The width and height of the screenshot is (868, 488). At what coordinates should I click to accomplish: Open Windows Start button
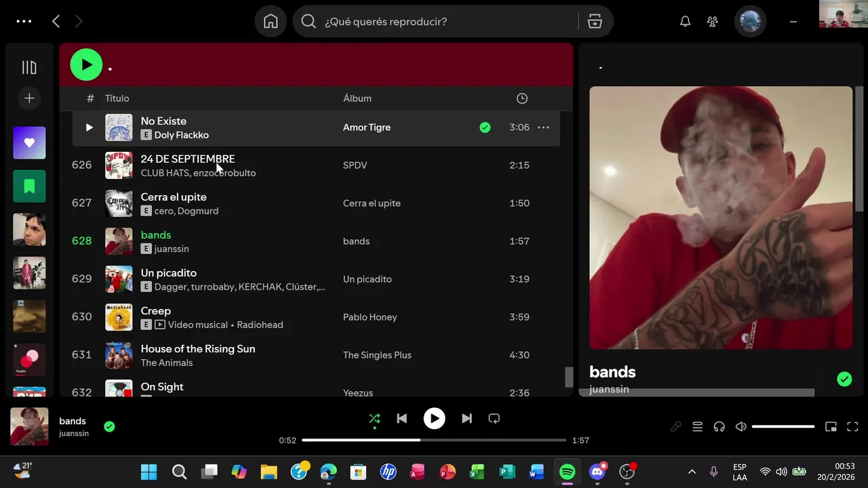[x=149, y=472]
